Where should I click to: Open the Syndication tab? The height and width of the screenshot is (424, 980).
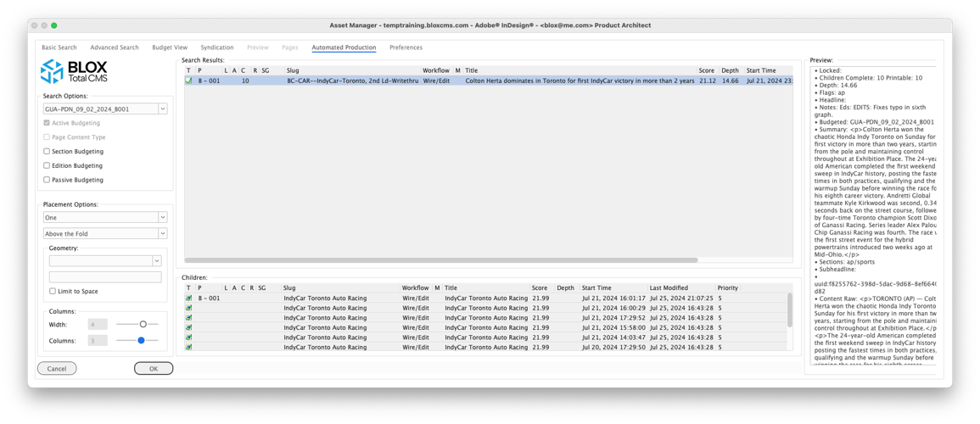[217, 47]
